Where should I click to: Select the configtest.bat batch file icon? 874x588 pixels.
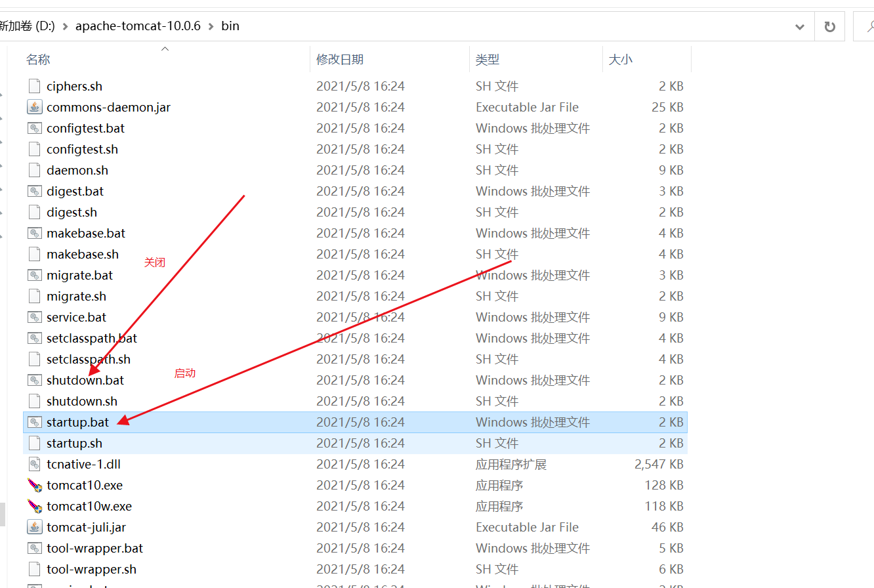(35, 128)
